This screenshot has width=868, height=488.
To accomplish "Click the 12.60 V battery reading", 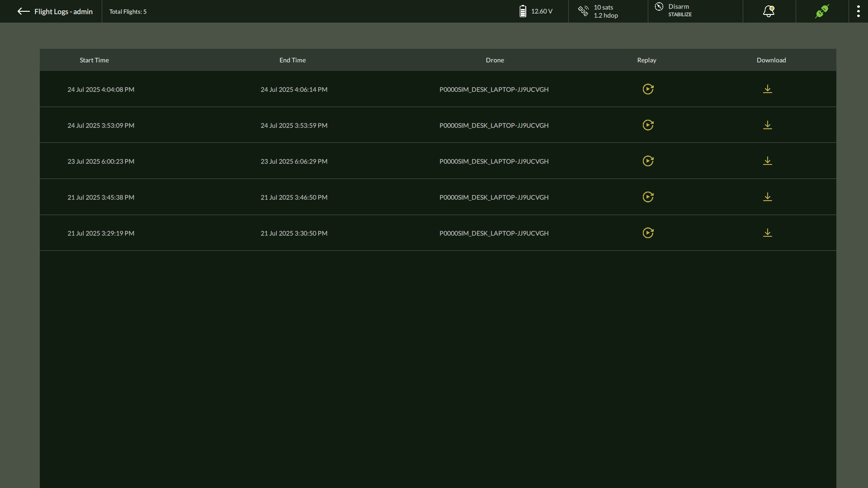I will [x=542, y=11].
